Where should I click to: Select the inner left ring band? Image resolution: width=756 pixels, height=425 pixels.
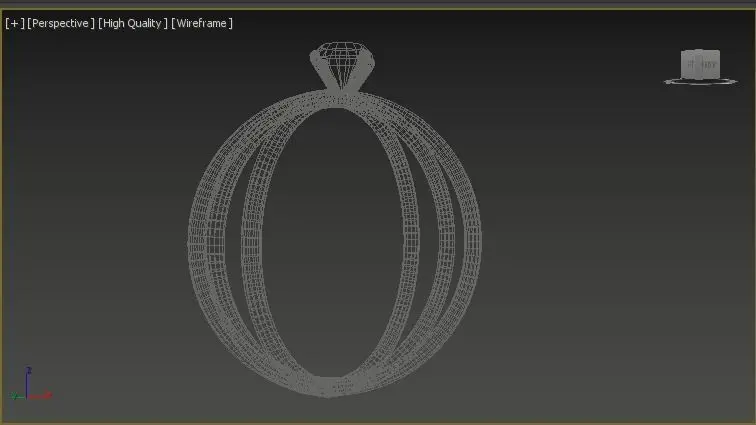252,241
